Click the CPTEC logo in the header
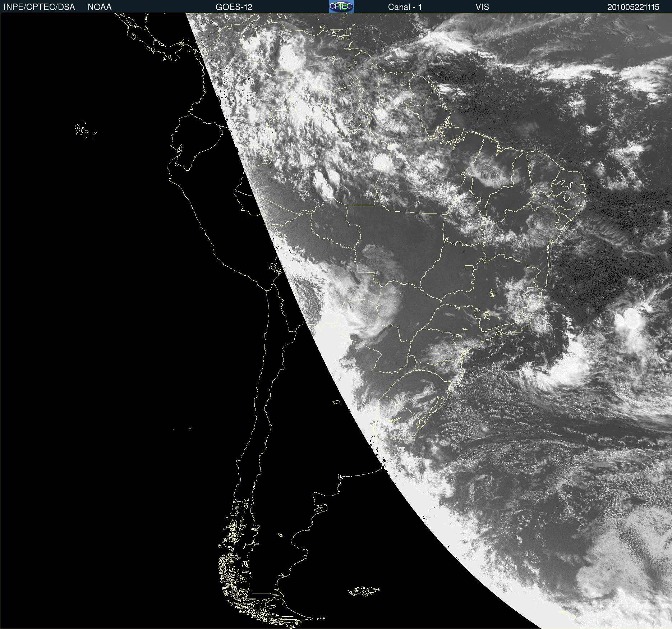The image size is (672, 629). coord(341,6)
